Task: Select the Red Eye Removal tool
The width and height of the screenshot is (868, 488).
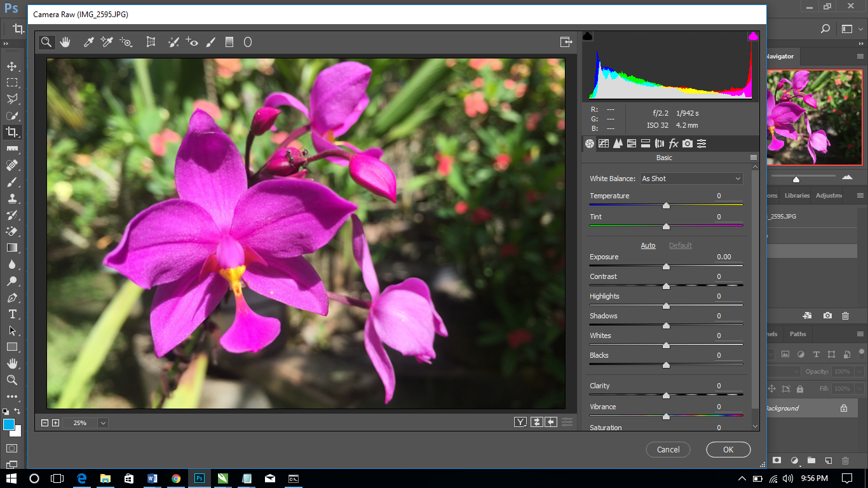Action: 192,42
